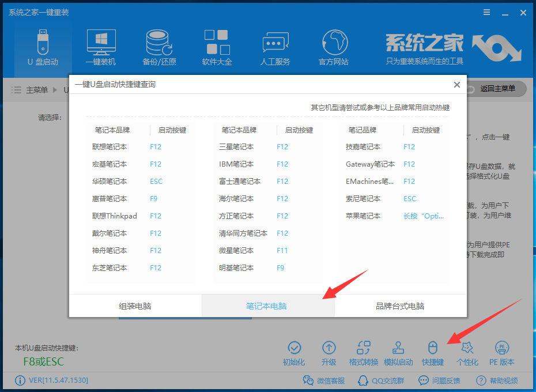Select the 品牌台式电脑 tab
This screenshot has width=536, height=392.
401,306
